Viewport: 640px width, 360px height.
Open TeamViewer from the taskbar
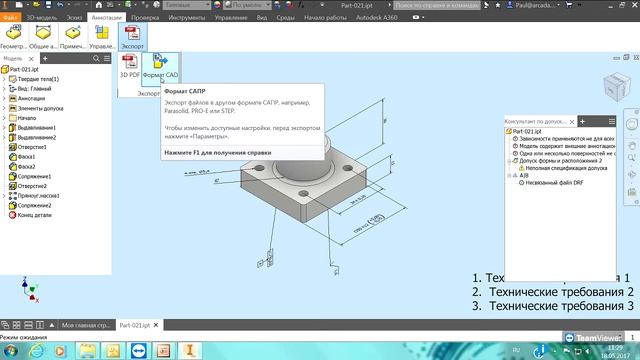[x=139, y=351]
